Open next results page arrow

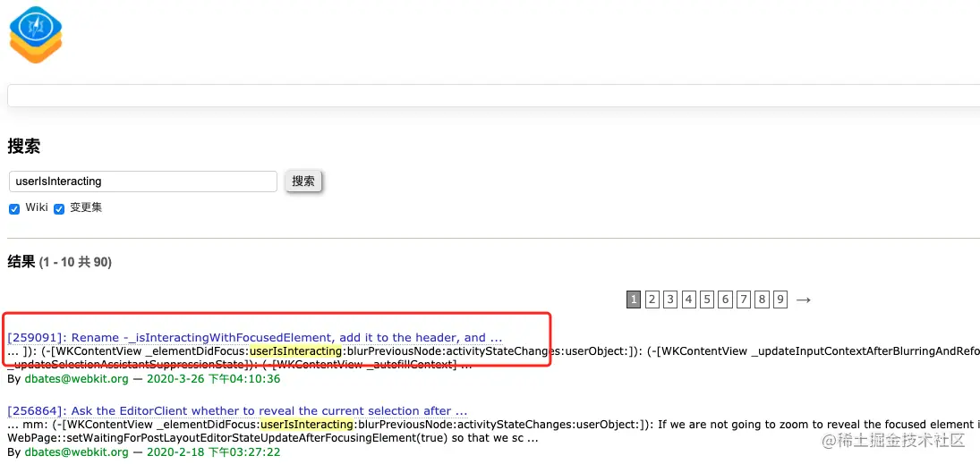[x=804, y=300]
